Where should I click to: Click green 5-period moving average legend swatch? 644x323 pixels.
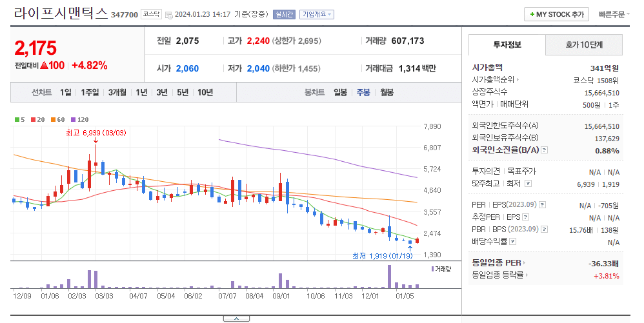coord(17,120)
